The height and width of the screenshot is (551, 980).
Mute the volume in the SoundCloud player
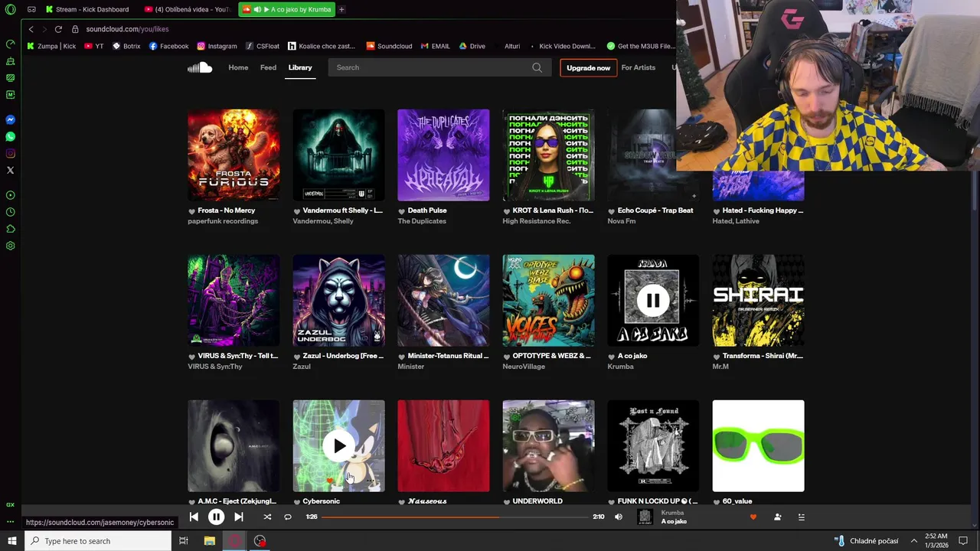(619, 517)
